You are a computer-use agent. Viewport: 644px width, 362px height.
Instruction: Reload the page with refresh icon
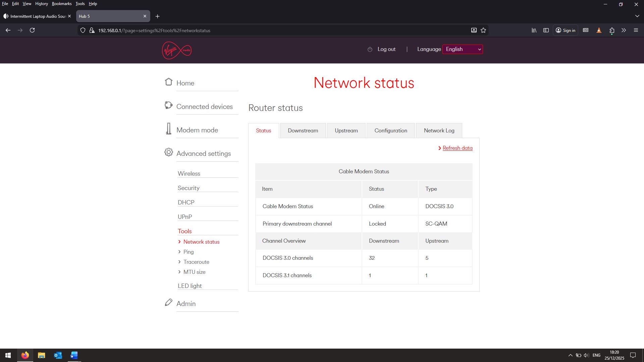click(32, 31)
